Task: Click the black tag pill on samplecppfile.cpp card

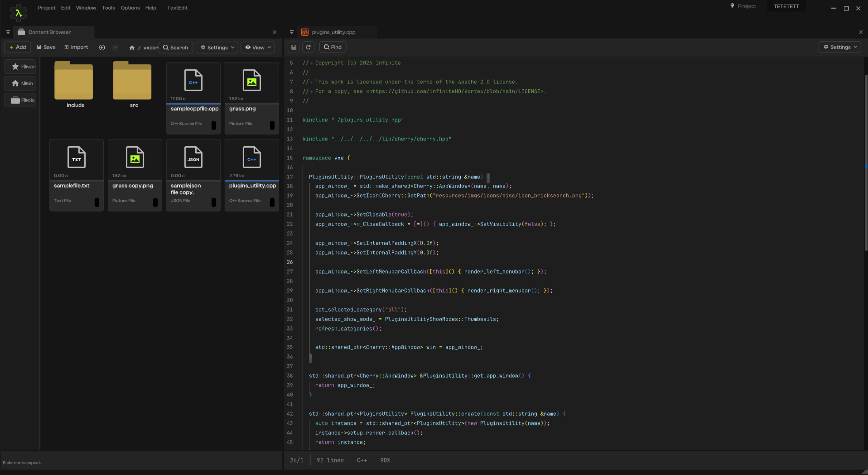Action: (x=214, y=125)
